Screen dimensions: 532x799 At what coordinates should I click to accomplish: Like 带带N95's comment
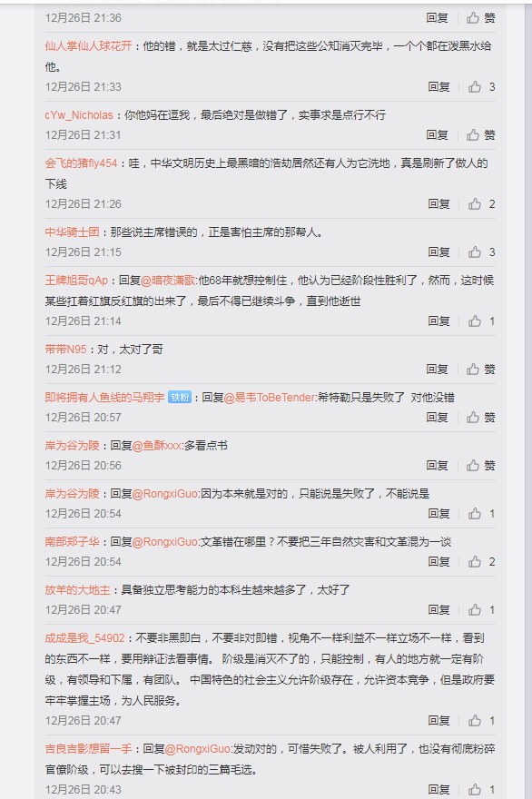point(481,369)
